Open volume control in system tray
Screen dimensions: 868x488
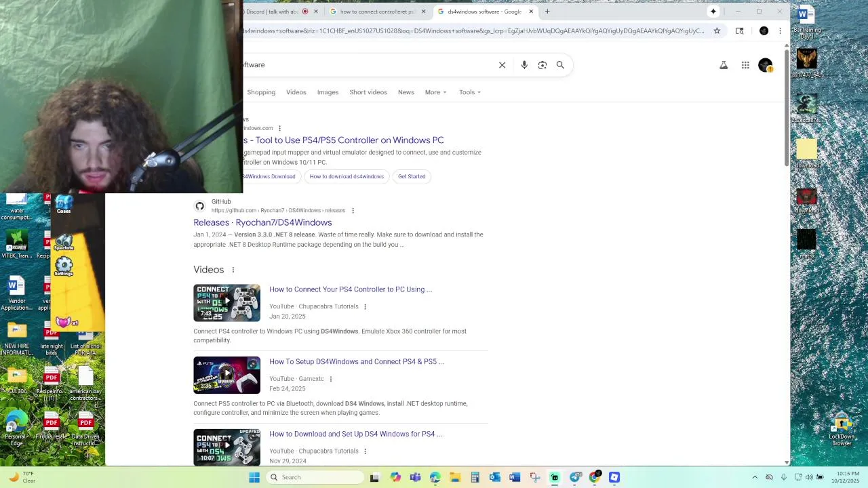tap(808, 477)
